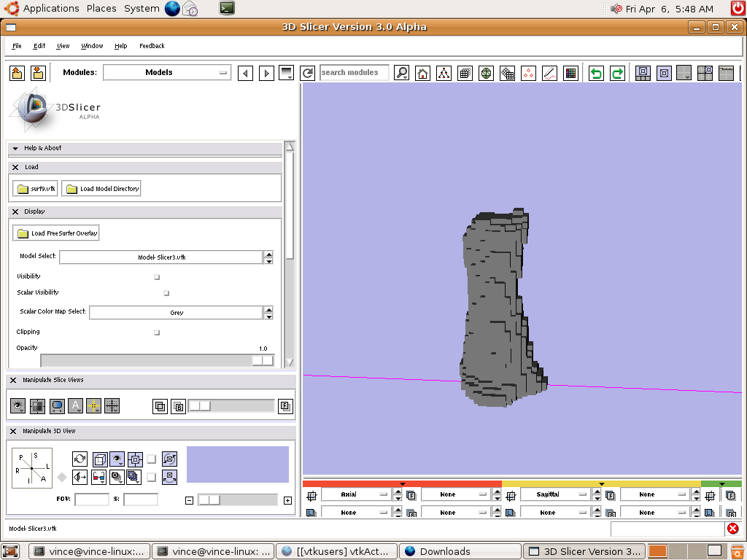Open the Feedback menu
Viewport: 747px width, 560px height.
[x=152, y=46]
